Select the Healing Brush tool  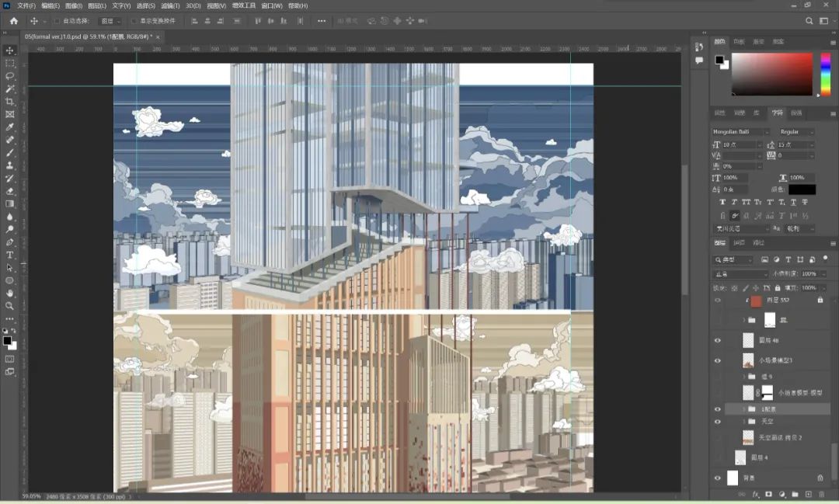pyautogui.click(x=9, y=140)
